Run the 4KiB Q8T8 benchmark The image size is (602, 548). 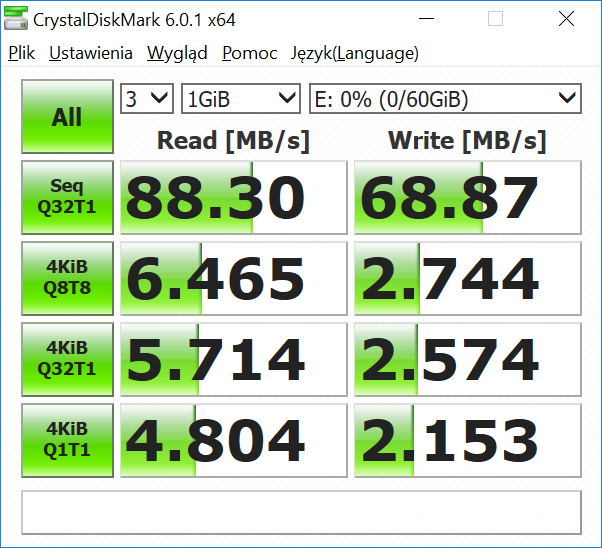click(67, 278)
